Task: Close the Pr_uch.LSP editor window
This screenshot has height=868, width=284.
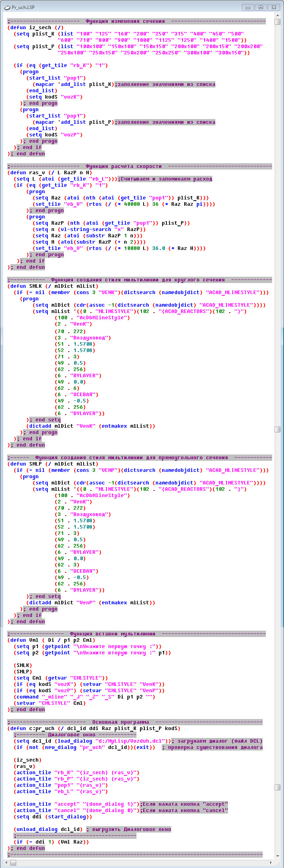Action: pyautogui.click(x=273, y=7)
